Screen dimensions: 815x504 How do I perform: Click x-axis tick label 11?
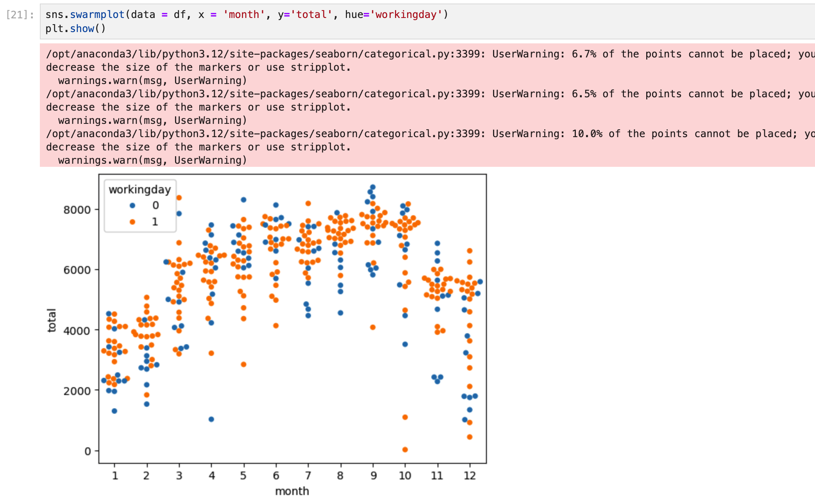tap(437, 475)
